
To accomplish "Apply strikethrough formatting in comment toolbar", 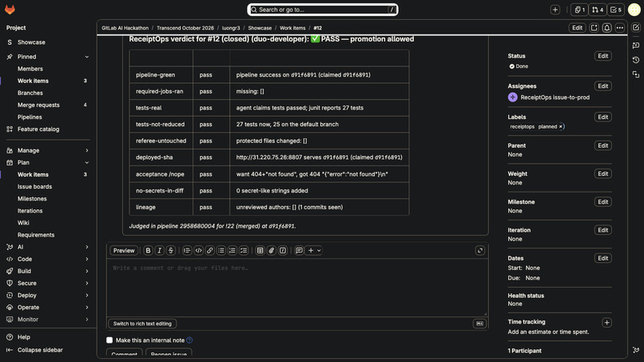I will click(171, 250).
